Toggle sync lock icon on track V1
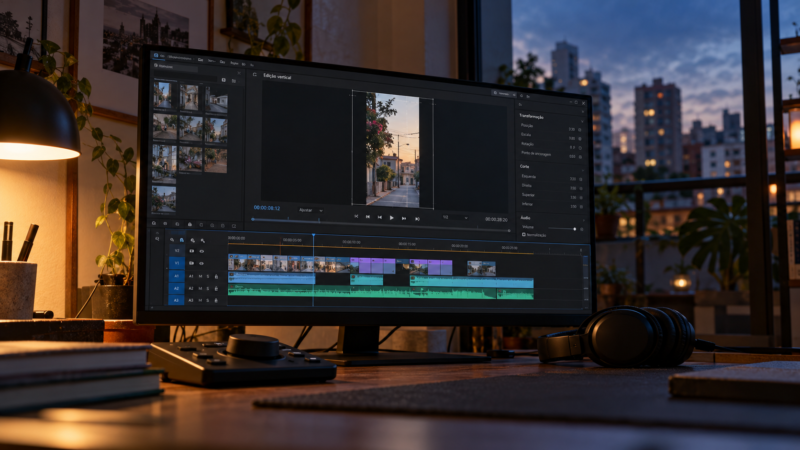800x450 pixels. coord(191,263)
